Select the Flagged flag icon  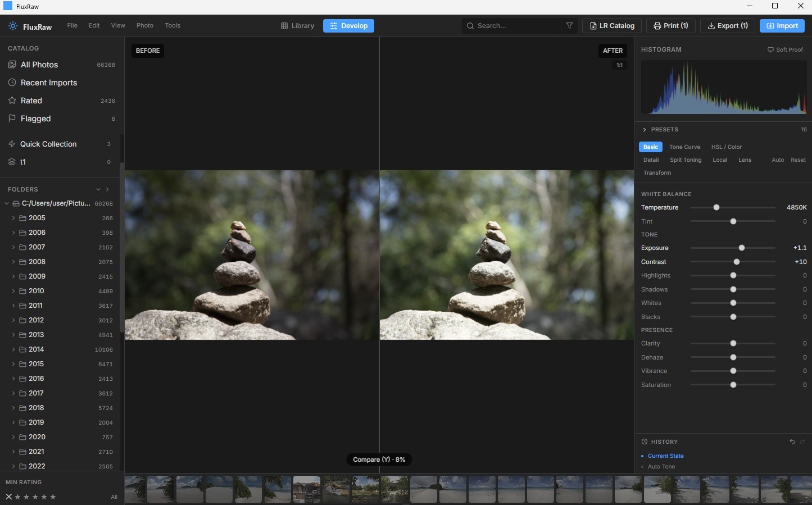12,119
